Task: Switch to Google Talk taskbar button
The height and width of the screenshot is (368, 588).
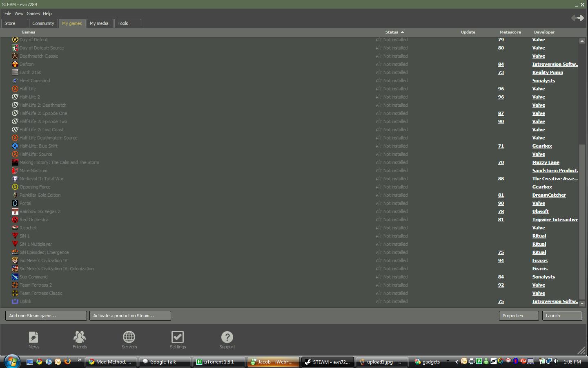Action: (165, 361)
